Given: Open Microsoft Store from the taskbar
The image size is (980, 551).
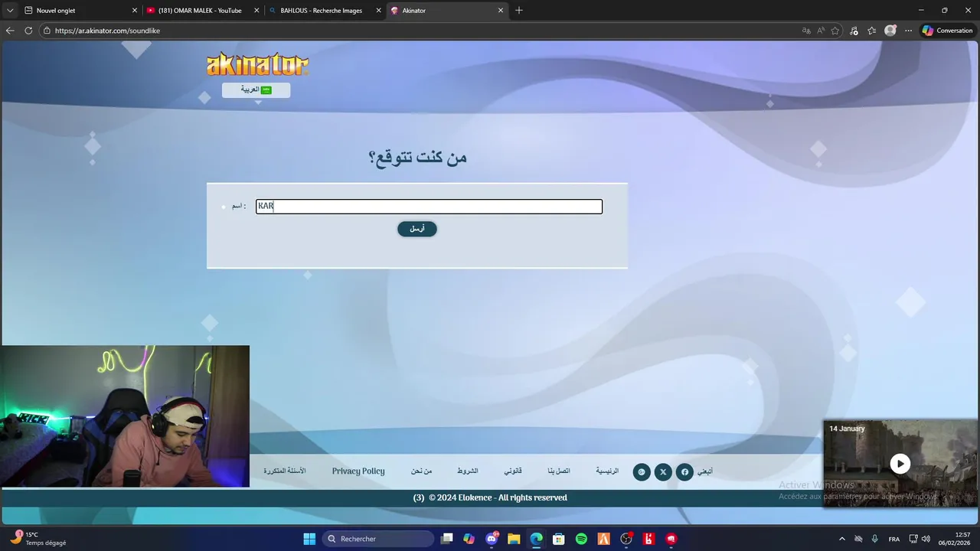Looking at the screenshot, I should pos(559,539).
